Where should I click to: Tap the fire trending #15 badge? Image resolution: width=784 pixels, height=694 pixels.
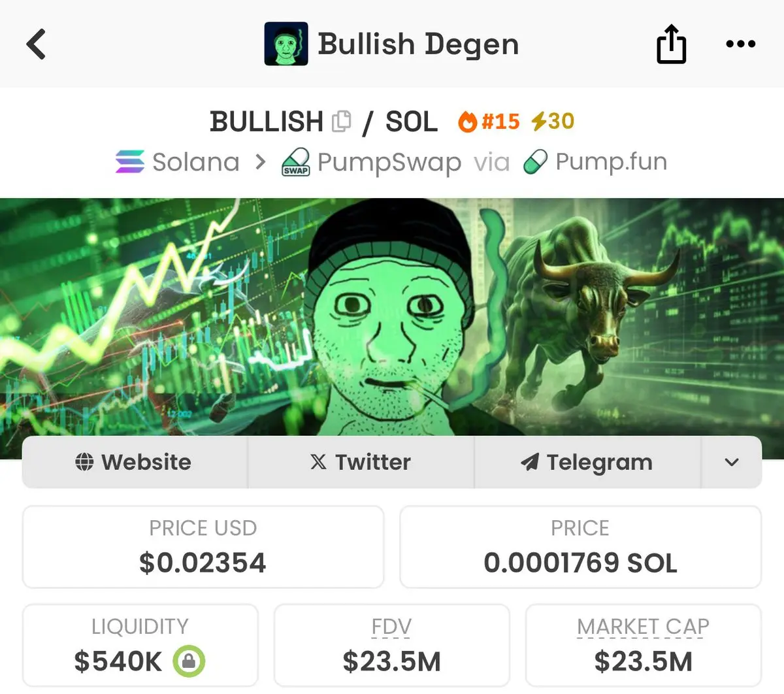(489, 121)
